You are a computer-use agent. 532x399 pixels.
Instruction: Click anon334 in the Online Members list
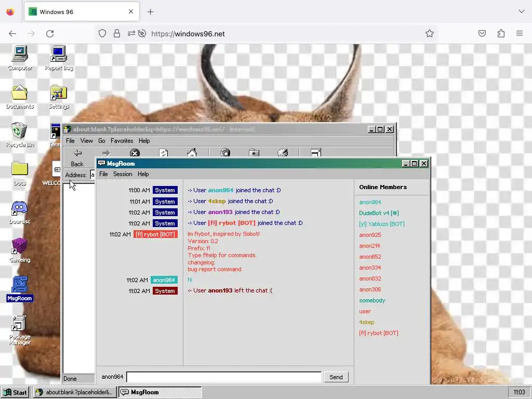[x=370, y=268]
